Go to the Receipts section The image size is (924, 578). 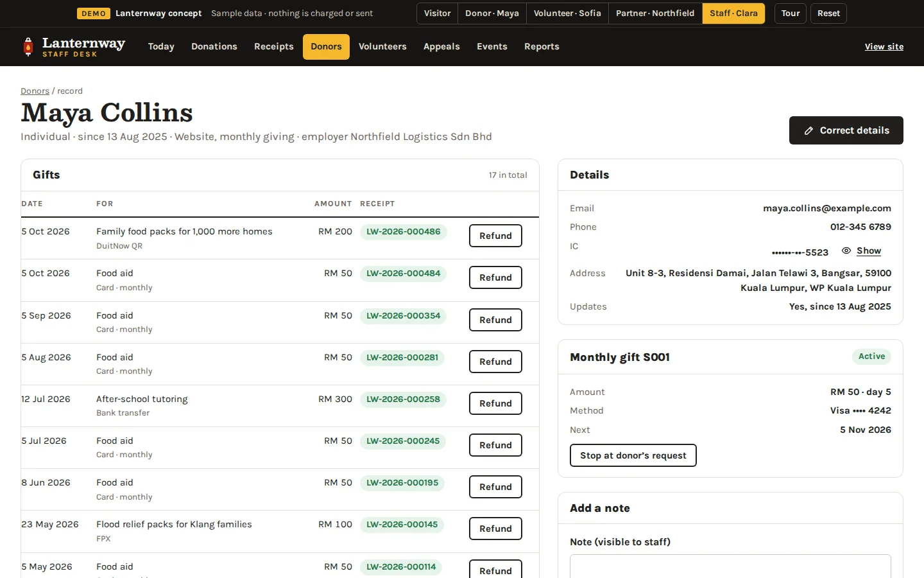click(x=274, y=47)
